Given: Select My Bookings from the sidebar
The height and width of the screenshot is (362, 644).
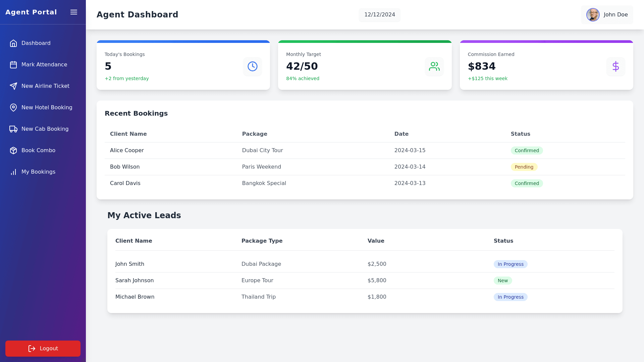Looking at the screenshot, I should pos(38,172).
